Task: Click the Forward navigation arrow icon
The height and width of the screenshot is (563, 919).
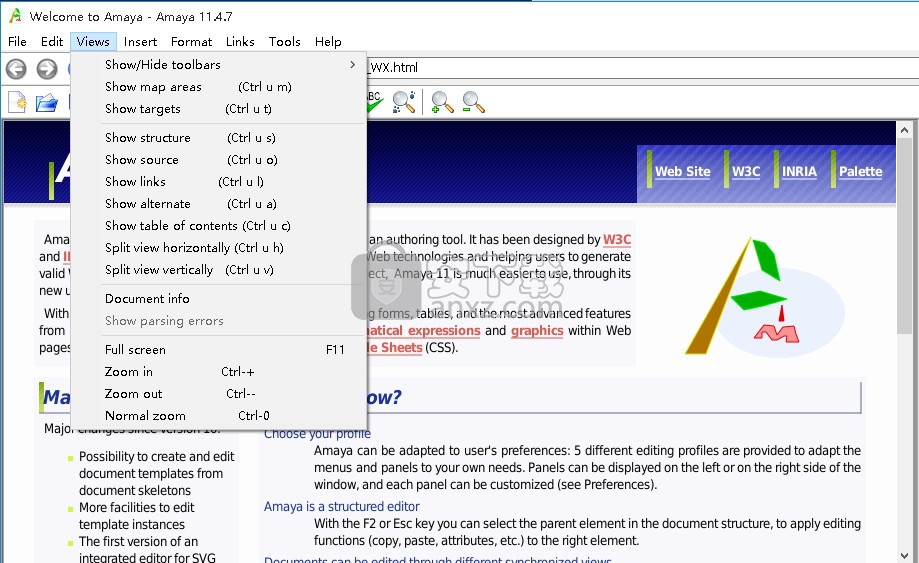Action: click(x=47, y=69)
